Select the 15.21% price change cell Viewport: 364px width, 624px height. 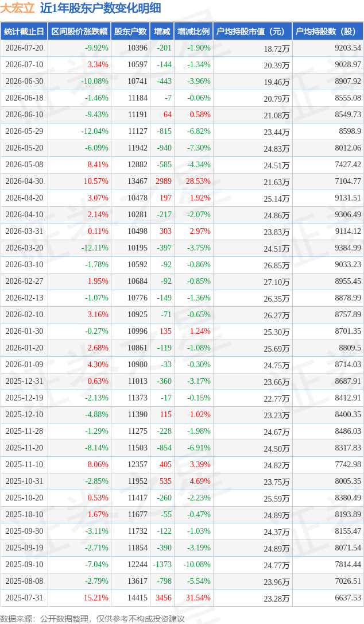click(96, 598)
